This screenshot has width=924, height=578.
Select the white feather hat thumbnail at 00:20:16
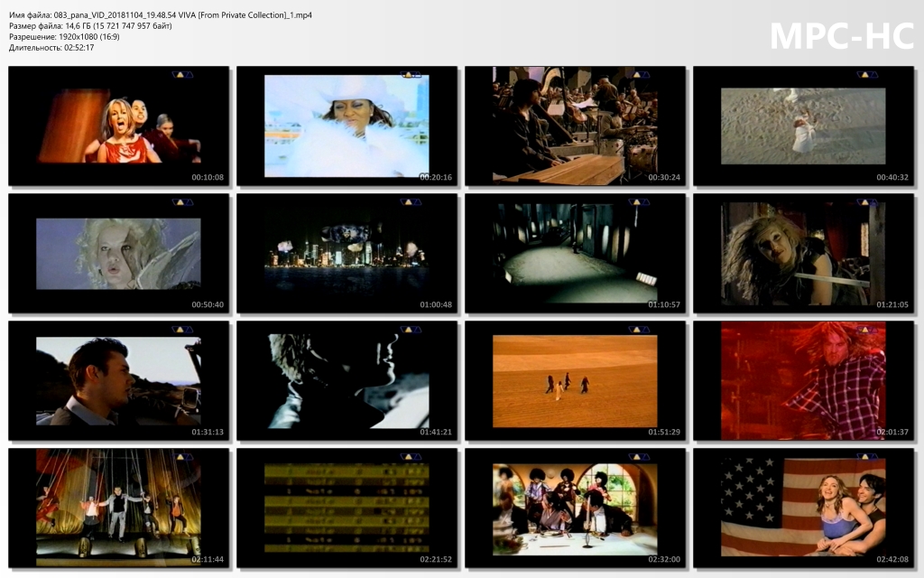tap(346, 126)
